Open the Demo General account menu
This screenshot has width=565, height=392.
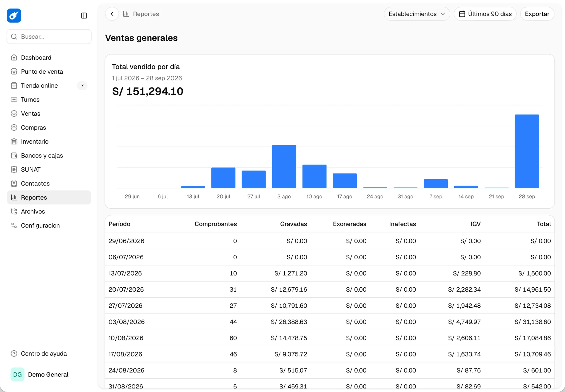(49, 374)
